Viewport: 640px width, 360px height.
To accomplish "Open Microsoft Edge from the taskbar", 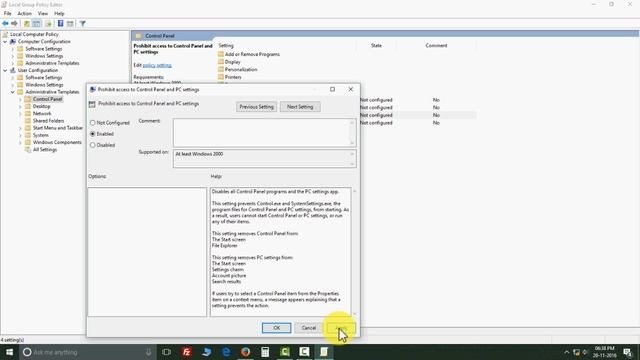I will pyautogui.click(x=226, y=352).
